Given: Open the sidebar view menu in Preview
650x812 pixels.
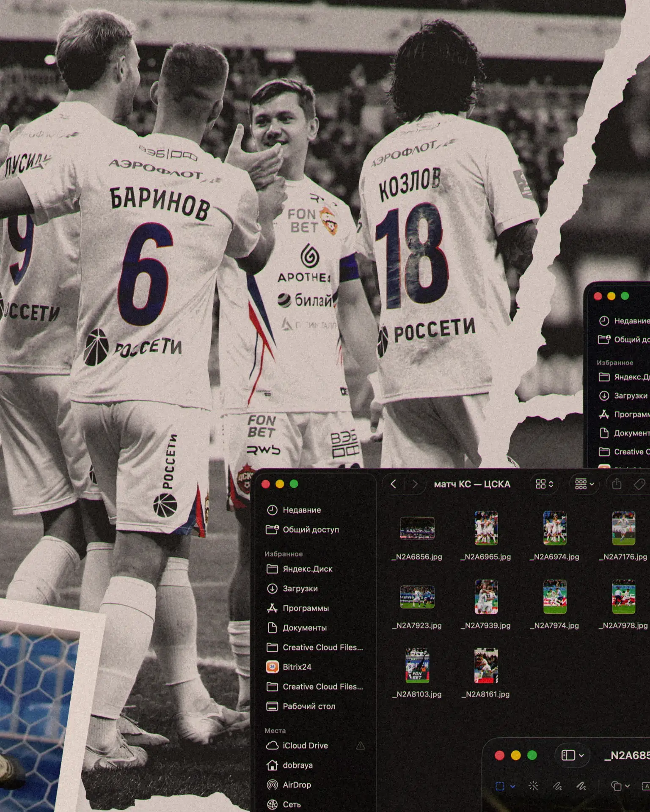Looking at the screenshot, I should point(572,755).
